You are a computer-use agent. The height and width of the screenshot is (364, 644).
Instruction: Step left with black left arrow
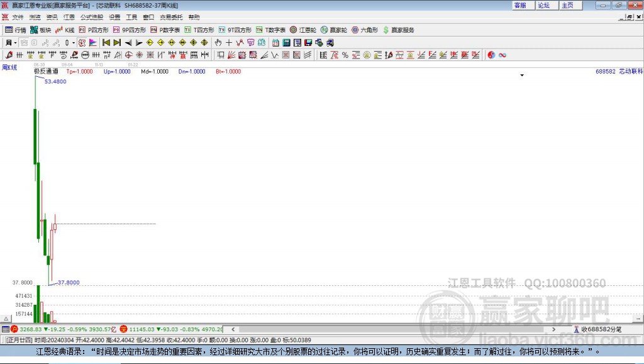pos(128,43)
